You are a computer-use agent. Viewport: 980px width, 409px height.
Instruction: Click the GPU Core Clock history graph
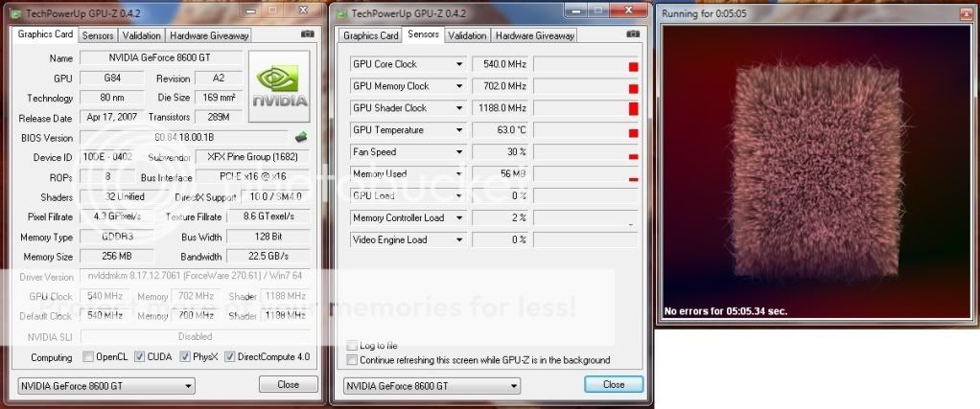click(586, 64)
